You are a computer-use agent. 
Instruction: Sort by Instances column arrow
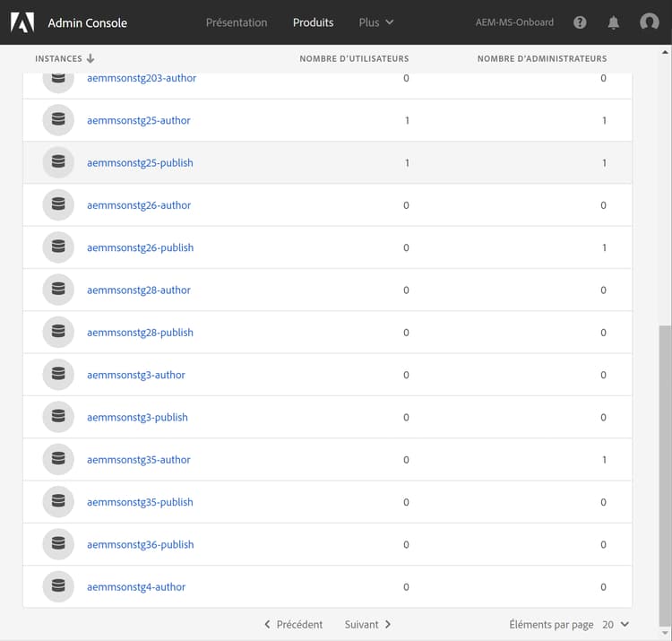click(x=90, y=59)
